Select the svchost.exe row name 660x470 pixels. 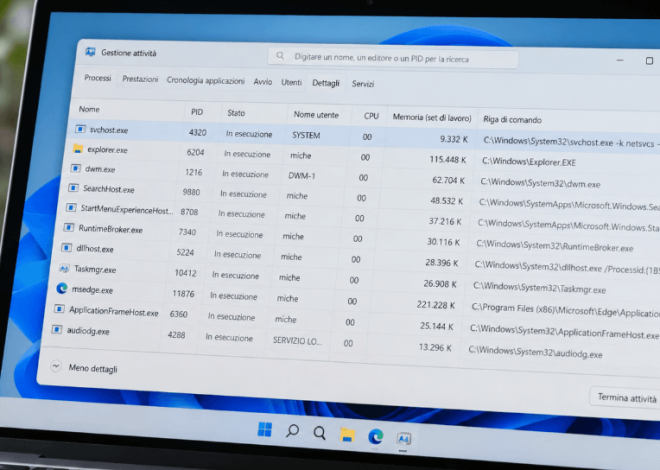(109, 130)
